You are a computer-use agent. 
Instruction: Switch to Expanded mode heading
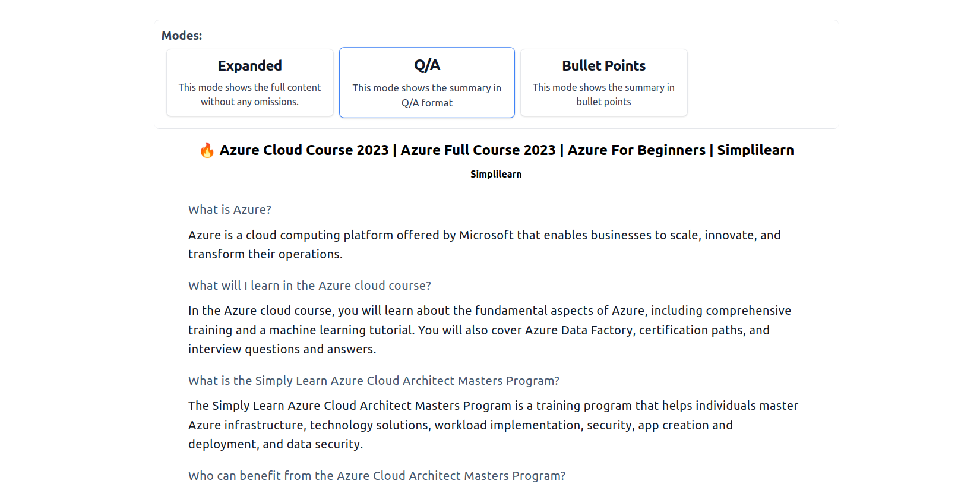point(249,66)
